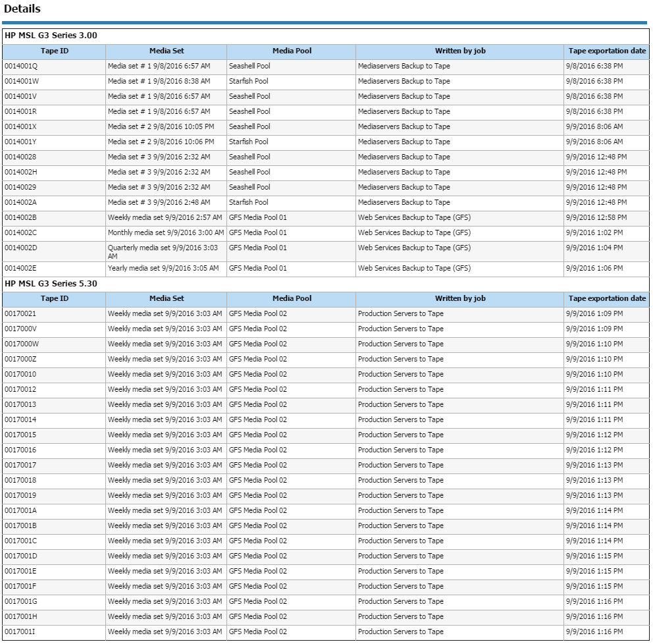Click Tape ID 0017001I

tap(54, 632)
